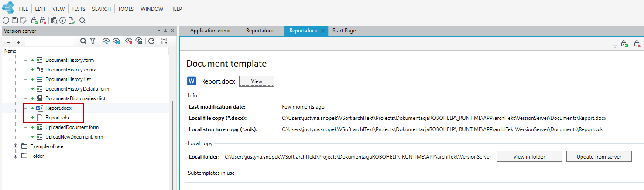
Task: Click the New (plus circle) toolbar icon
Action: point(6,20)
